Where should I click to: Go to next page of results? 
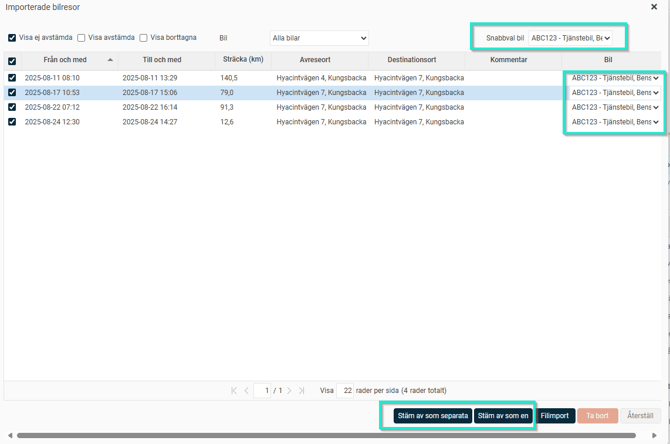289,391
